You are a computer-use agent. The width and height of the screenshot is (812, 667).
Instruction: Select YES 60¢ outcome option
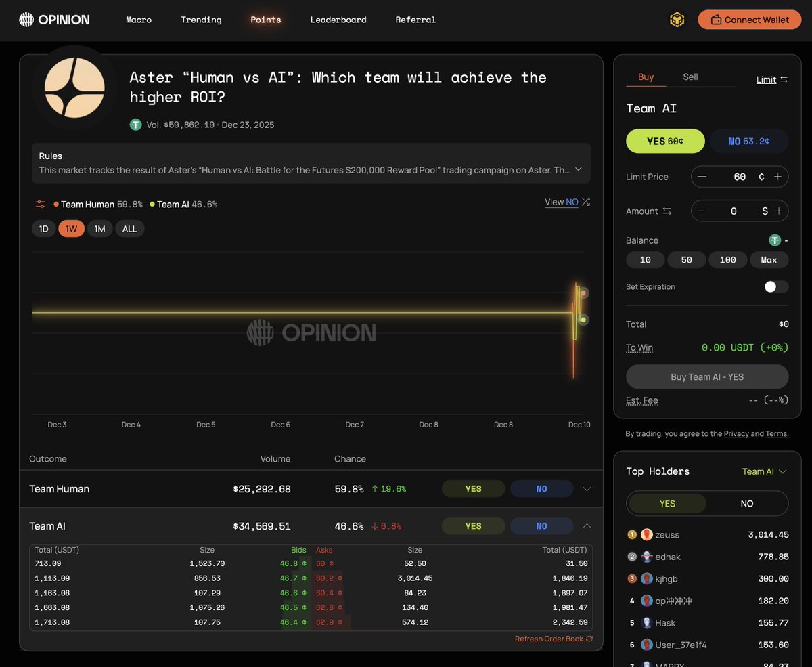(665, 141)
